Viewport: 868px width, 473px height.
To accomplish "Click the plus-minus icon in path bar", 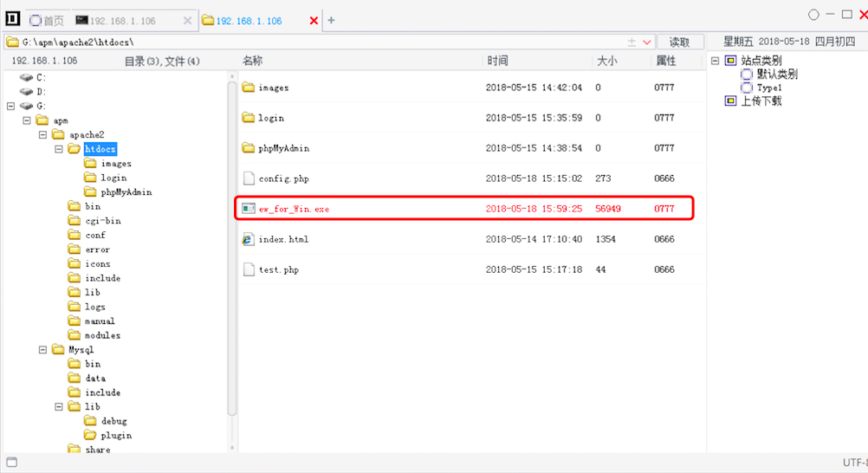I will pos(632,42).
